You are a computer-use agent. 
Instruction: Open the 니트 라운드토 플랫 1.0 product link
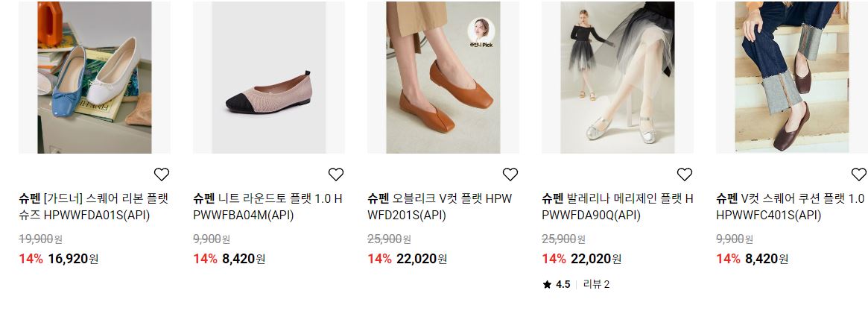(x=268, y=207)
